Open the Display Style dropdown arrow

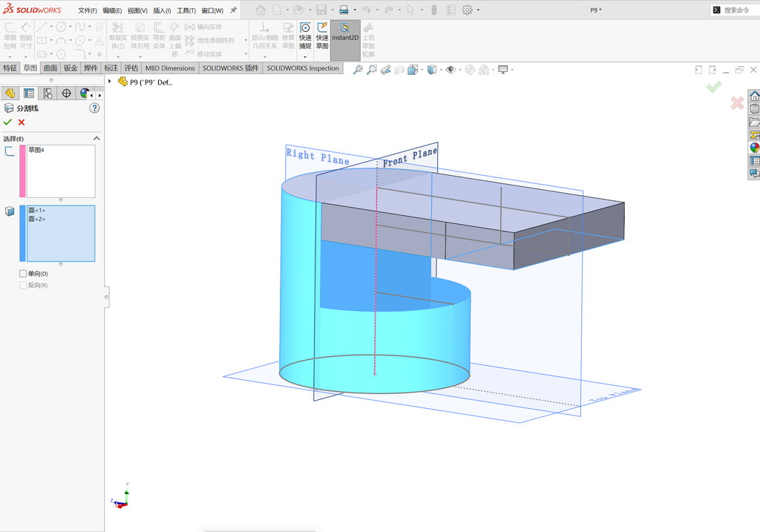(x=441, y=70)
